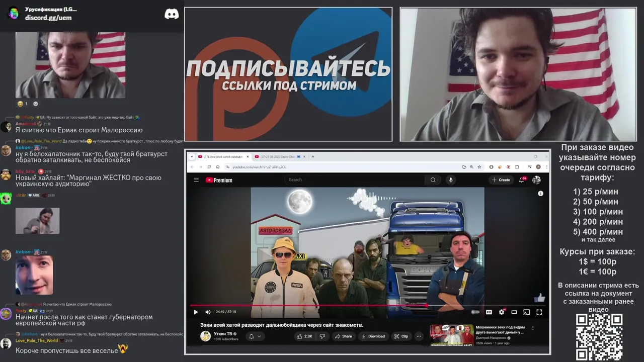
Task: Cast the video to a TV
Action: coord(527,312)
